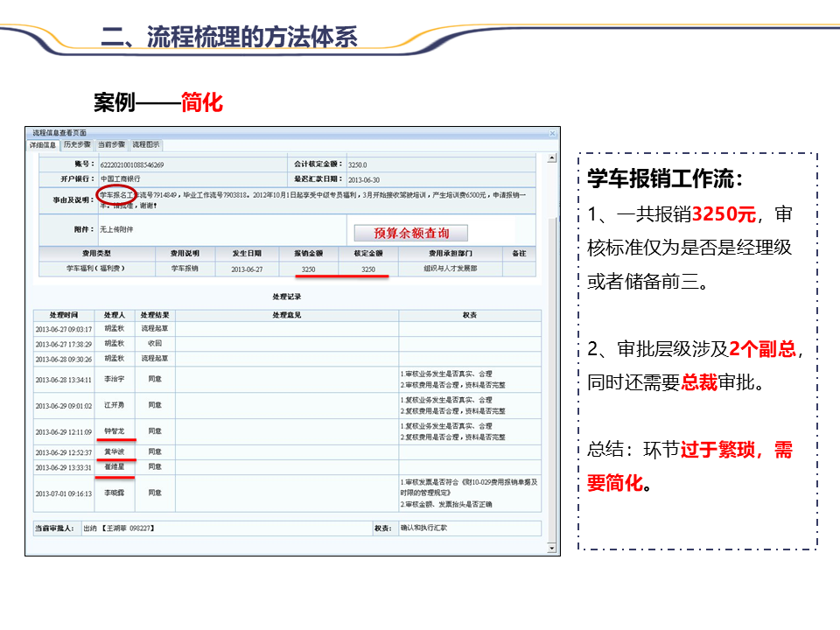Click the timestamp 2013-07-01 09:16:13

pyautogui.click(x=64, y=493)
